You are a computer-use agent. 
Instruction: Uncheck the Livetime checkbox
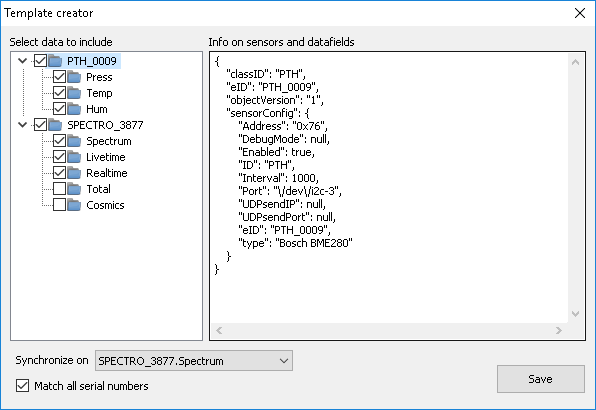point(59,157)
